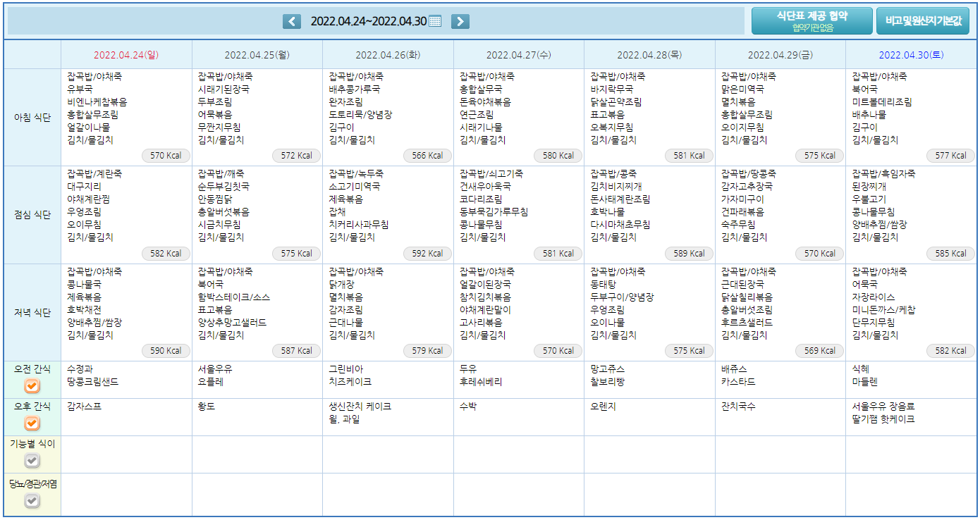Click the 566 Kcal badge
This screenshot has height=520, width=980.
coord(428,156)
